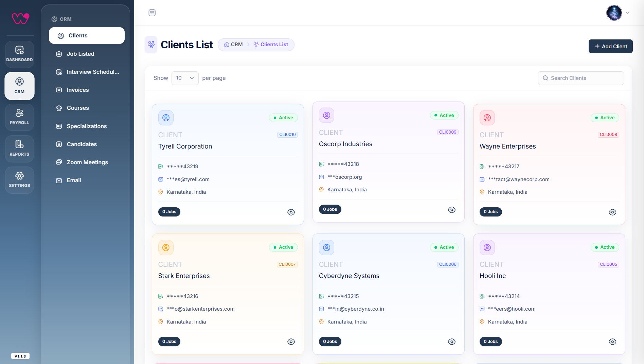644x364 pixels.
Task: Open Job Listed menu item
Action: point(87,54)
